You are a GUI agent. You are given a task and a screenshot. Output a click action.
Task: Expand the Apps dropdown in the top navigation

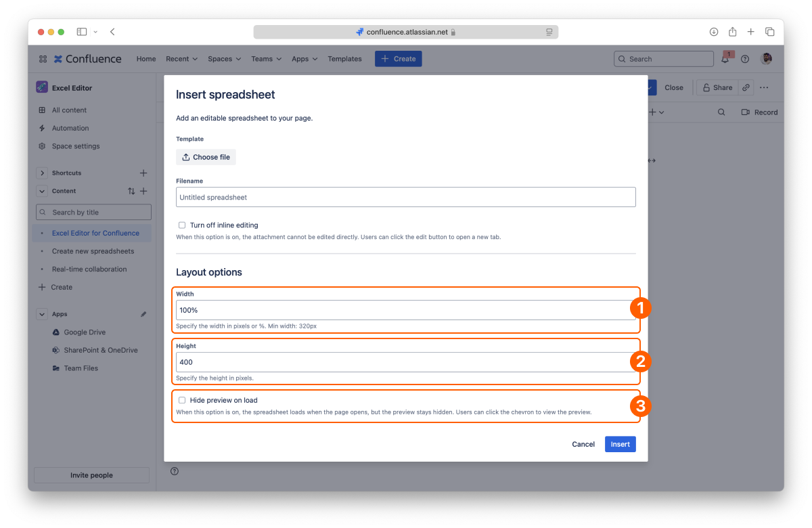304,59
